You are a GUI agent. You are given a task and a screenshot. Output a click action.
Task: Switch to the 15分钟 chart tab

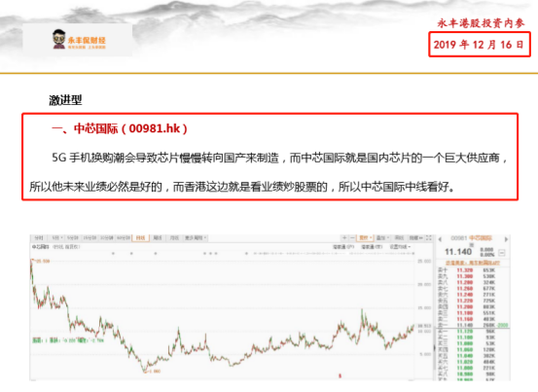90,237
